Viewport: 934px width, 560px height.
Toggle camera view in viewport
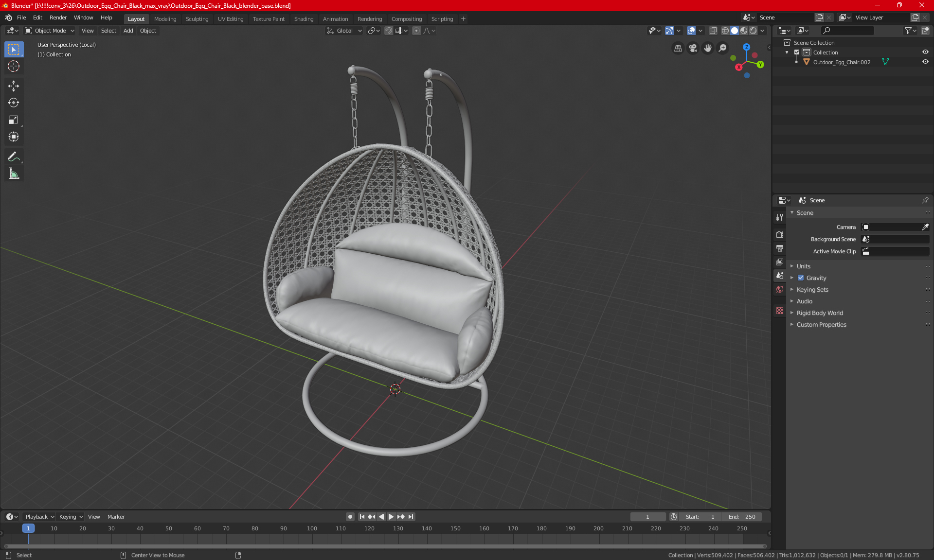[x=693, y=48]
